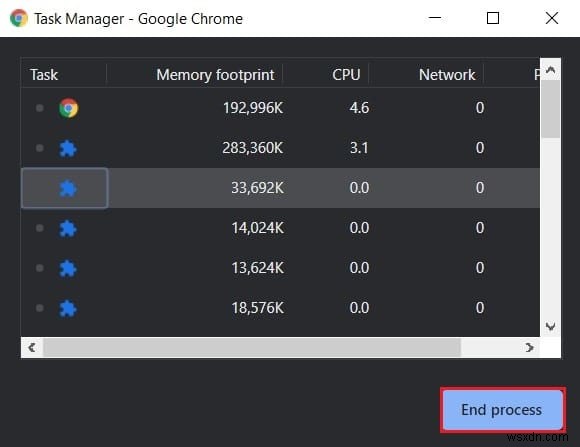Click the Chrome logo in the title bar
This screenshot has width=580, height=447.
coord(19,18)
